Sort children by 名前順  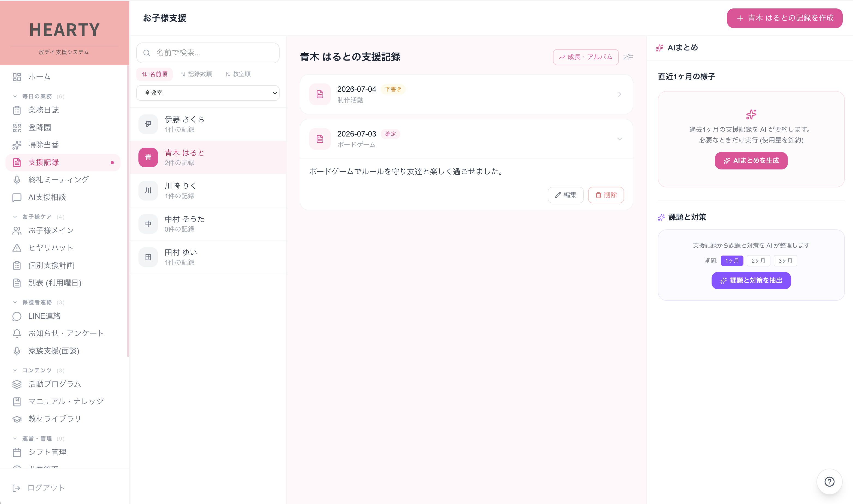(155, 74)
